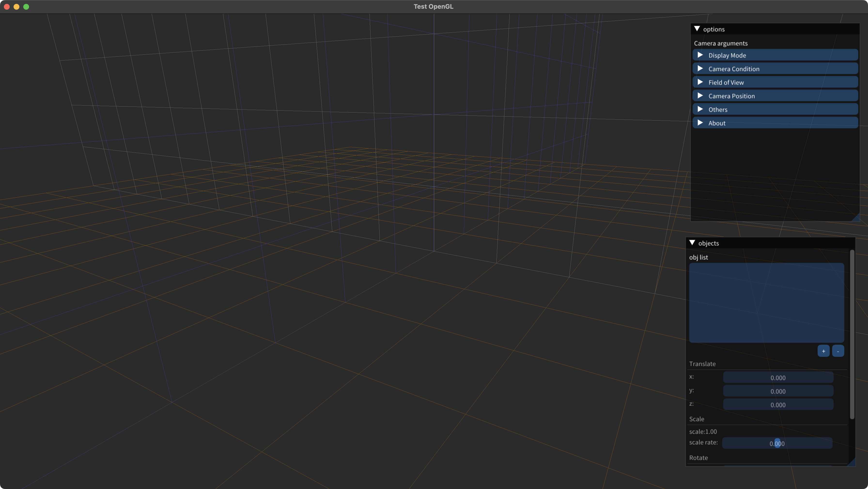Click the Field of View arrow icon
The image size is (868, 489).
[x=700, y=82]
